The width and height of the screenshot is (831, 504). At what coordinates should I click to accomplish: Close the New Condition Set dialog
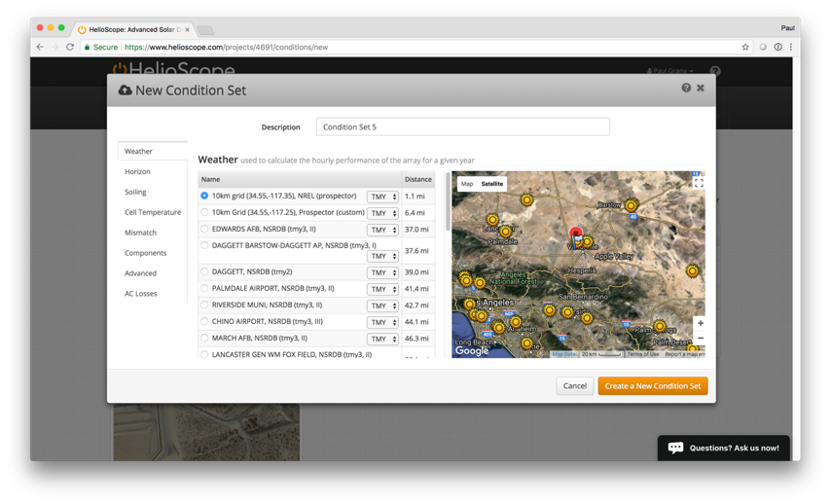click(x=700, y=88)
